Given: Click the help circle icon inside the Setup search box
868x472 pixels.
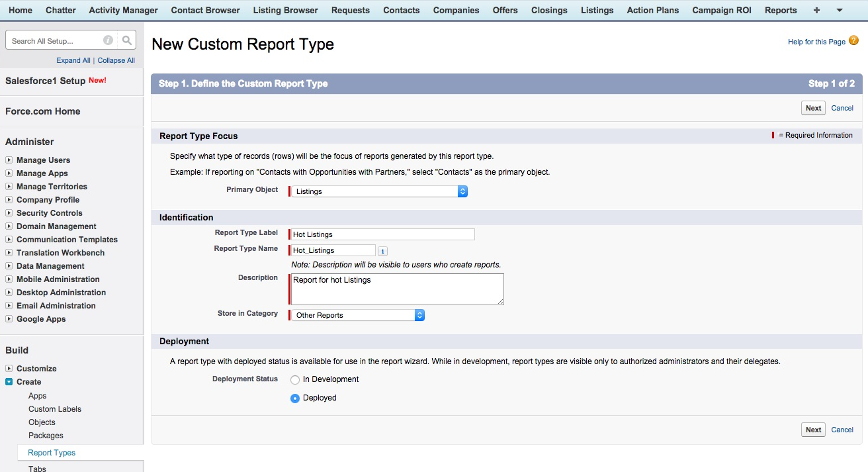Looking at the screenshot, I should click(x=107, y=40).
